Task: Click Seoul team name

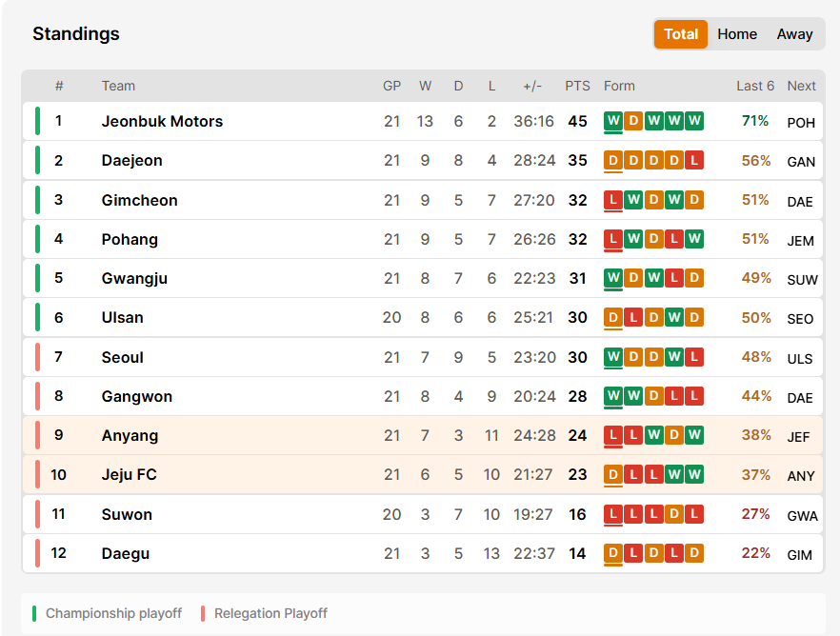Action: click(x=123, y=357)
